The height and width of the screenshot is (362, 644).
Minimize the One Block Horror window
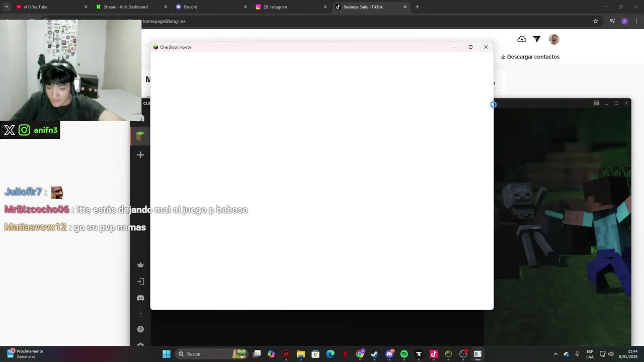pos(455,47)
